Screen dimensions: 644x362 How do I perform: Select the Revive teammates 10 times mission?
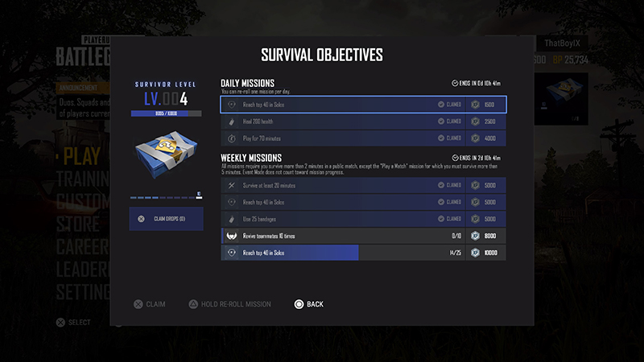tap(364, 236)
